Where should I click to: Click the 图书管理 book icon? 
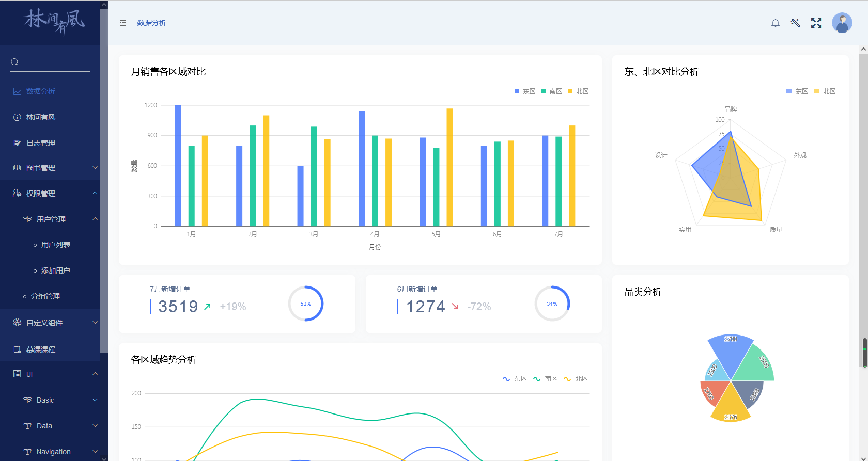[x=17, y=168]
